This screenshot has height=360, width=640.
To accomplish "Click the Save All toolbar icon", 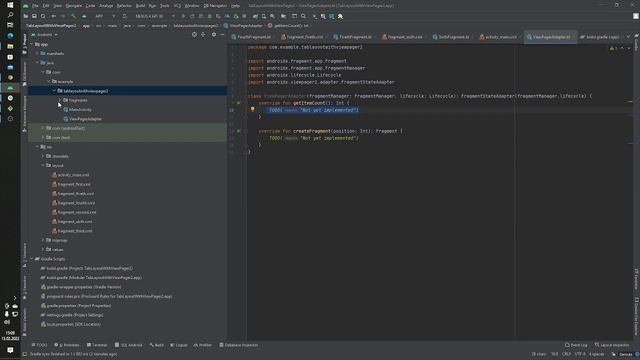I will coord(34,16).
